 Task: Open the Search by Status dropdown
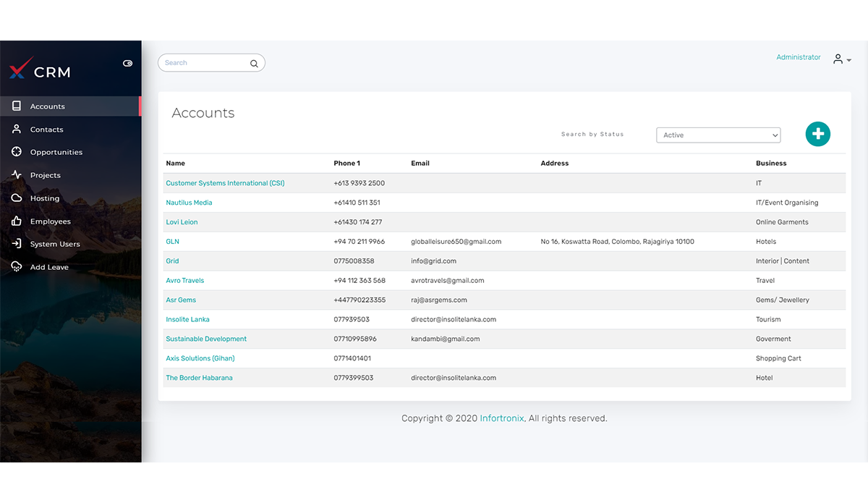click(x=718, y=135)
